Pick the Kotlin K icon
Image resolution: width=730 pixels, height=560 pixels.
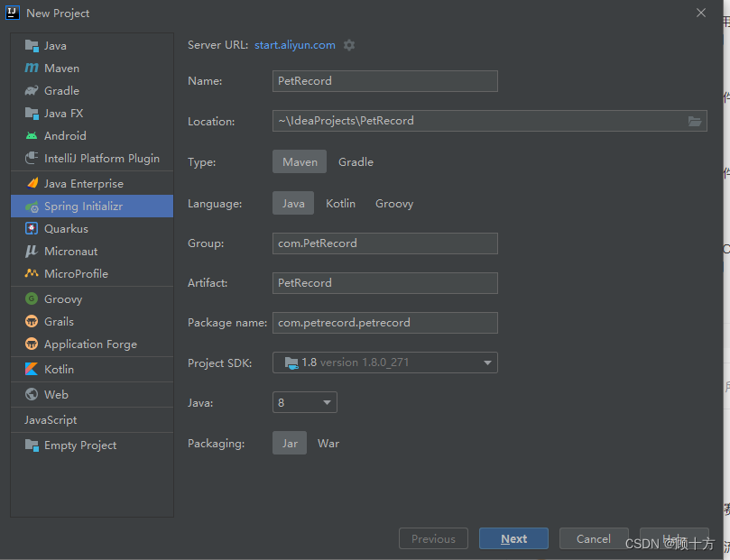click(x=32, y=369)
